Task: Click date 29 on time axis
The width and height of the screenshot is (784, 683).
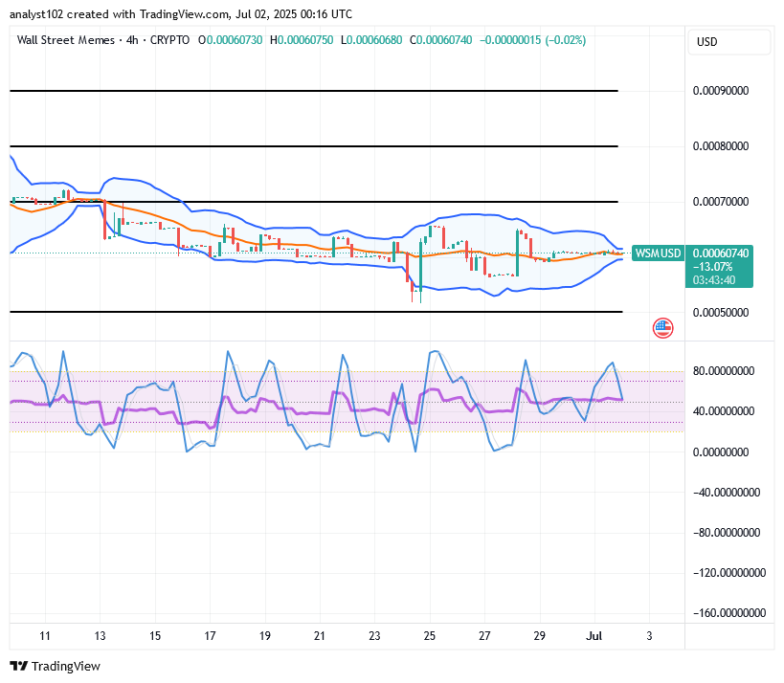Action: [540, 635]
